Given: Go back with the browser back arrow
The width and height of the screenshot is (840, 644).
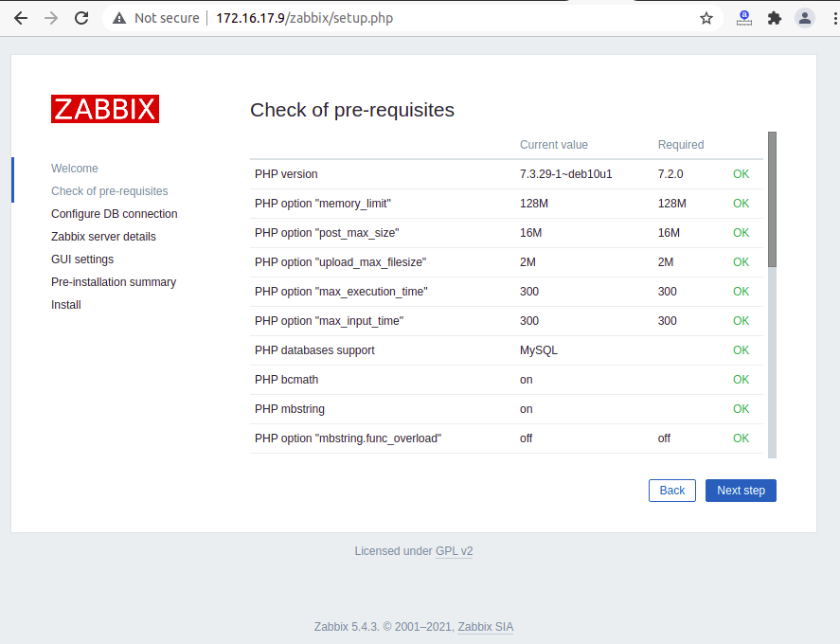Looking at the screenshot, I should click(21, 18).
